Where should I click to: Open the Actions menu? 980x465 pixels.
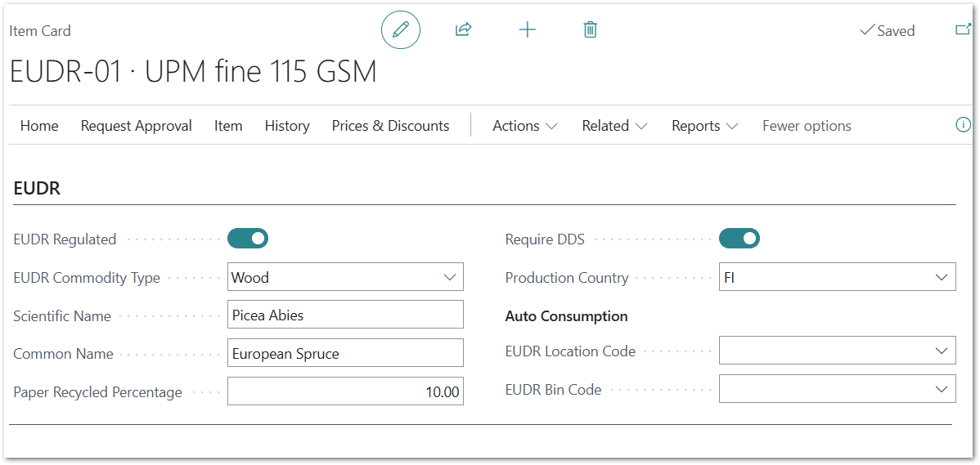pyautogui.click(x=524, y=126)
